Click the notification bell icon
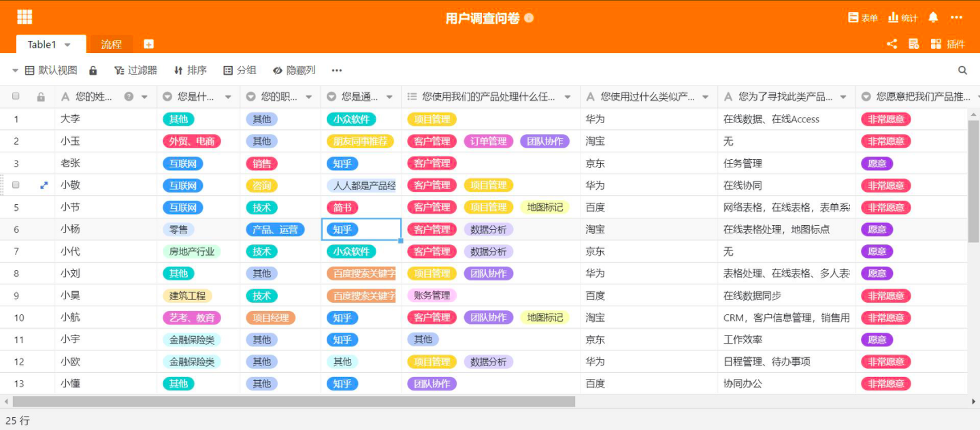Screen dimensions: 980x430 (933, 18)
